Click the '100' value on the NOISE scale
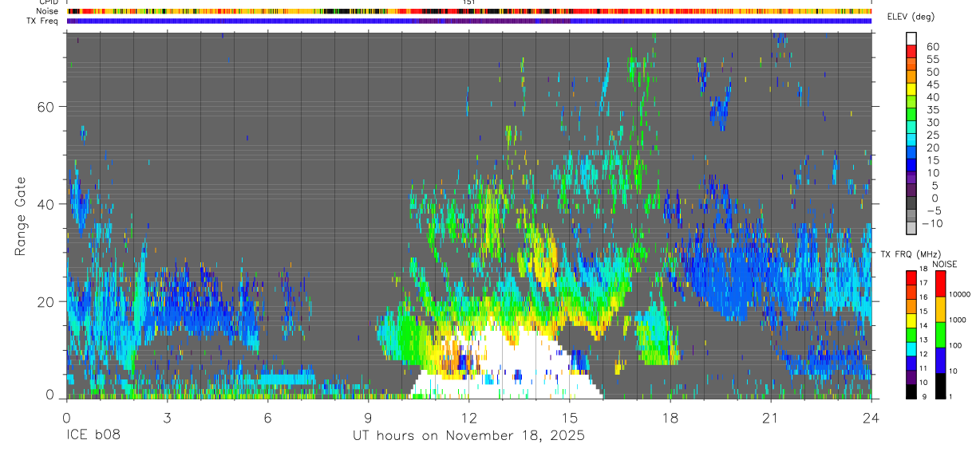This screenshot has height=452, width=980. 954,345
